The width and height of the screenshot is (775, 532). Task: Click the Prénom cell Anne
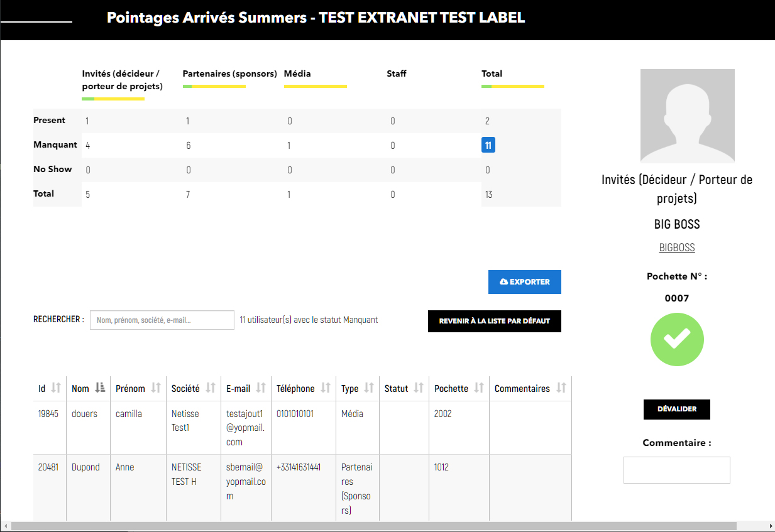click(x=125, y=467)
